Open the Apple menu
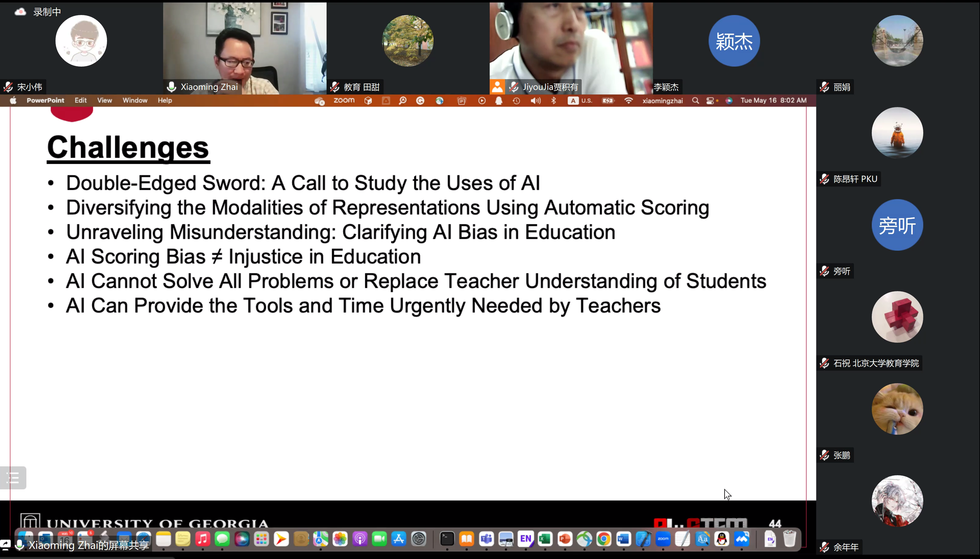This screenshot has height=559, width=980. (13, 101)
